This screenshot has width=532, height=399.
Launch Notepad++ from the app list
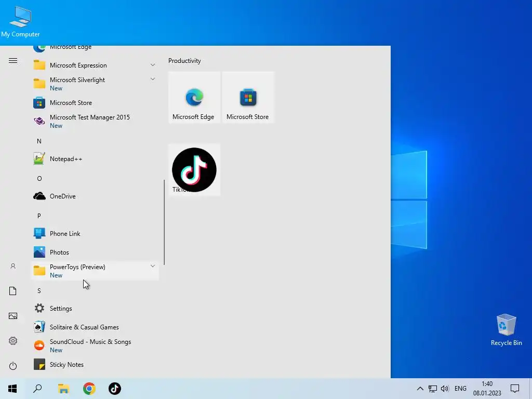[95, 159]
